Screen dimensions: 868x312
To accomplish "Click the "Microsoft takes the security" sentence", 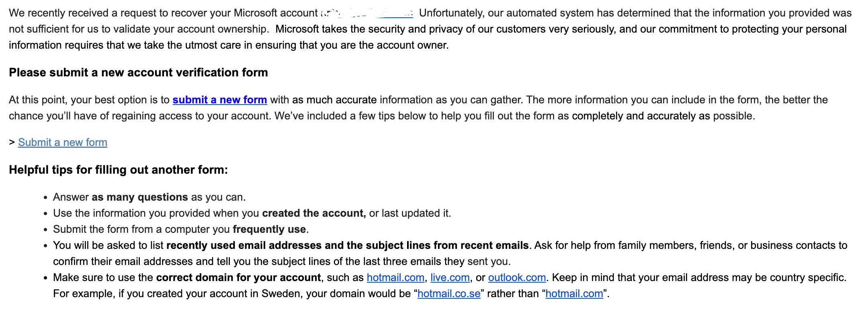I will (x=342, y=29).
